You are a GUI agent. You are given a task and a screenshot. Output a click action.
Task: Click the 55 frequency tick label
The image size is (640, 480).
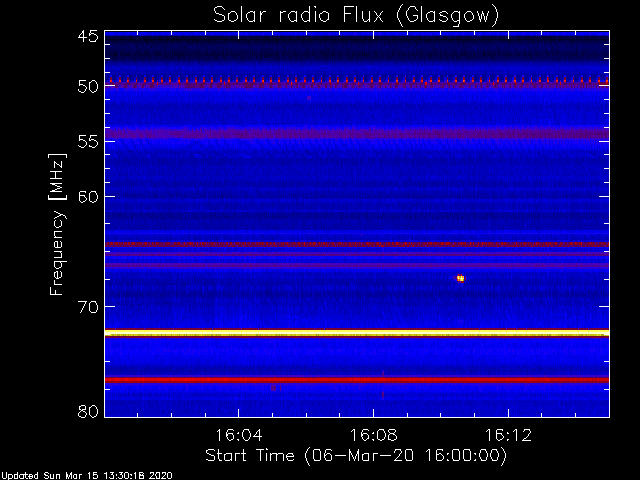88,142
